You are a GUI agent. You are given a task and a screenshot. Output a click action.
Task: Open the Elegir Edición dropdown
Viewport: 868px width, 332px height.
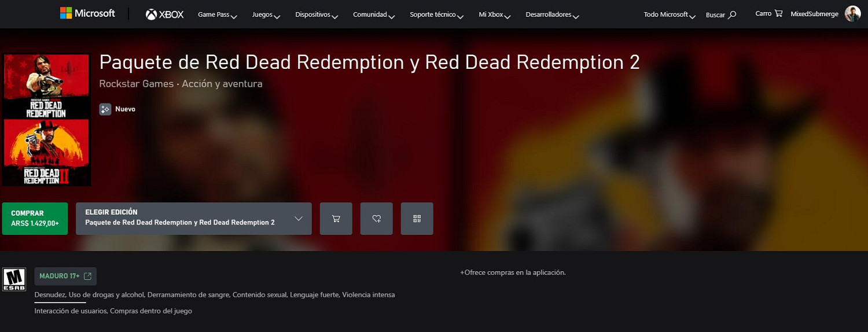194,219
